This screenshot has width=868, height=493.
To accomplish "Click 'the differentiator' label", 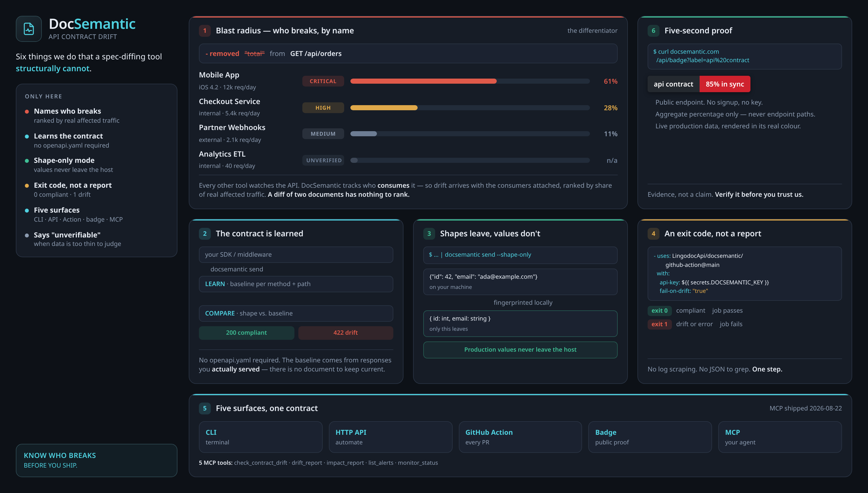I will click(x=592, y=31).
